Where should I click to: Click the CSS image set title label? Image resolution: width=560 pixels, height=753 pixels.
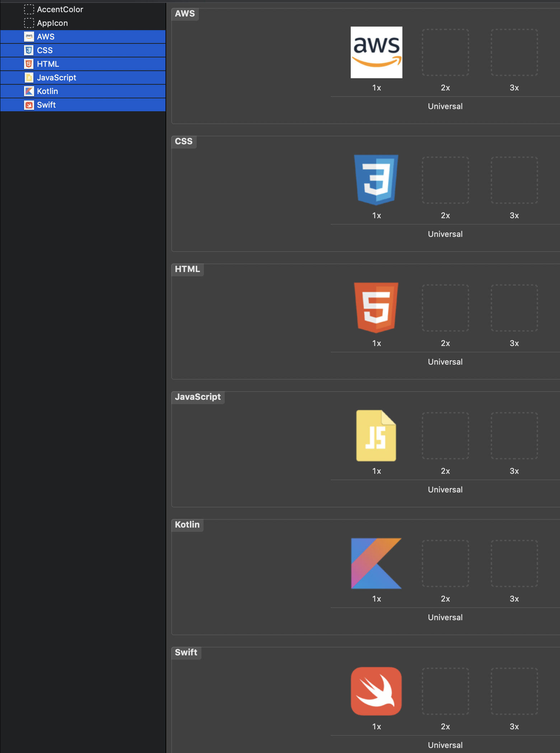184,141
